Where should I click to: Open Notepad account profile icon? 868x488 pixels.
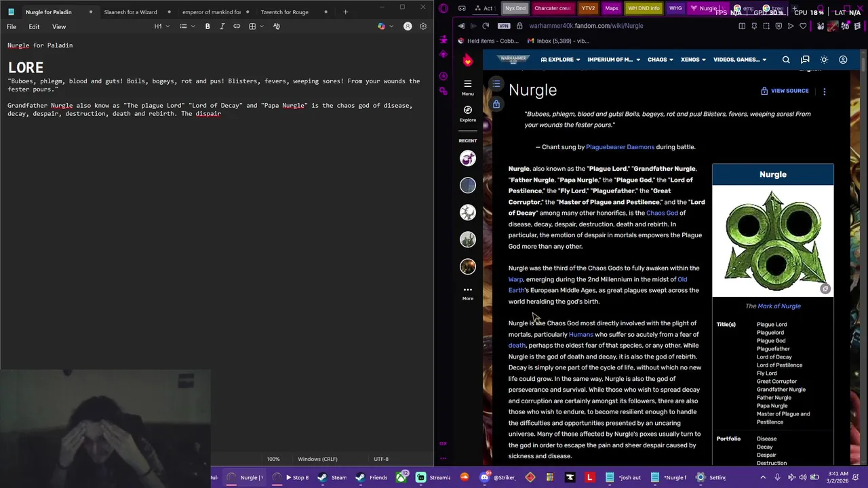click(408, 26)
